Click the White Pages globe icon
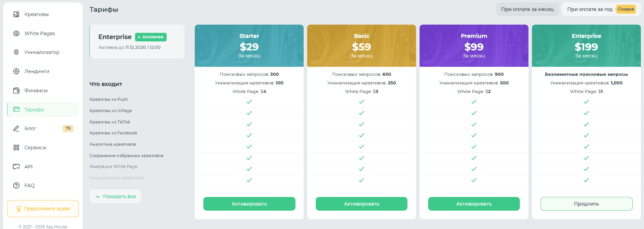Viewport: 644px width, 229px height. 16,34
